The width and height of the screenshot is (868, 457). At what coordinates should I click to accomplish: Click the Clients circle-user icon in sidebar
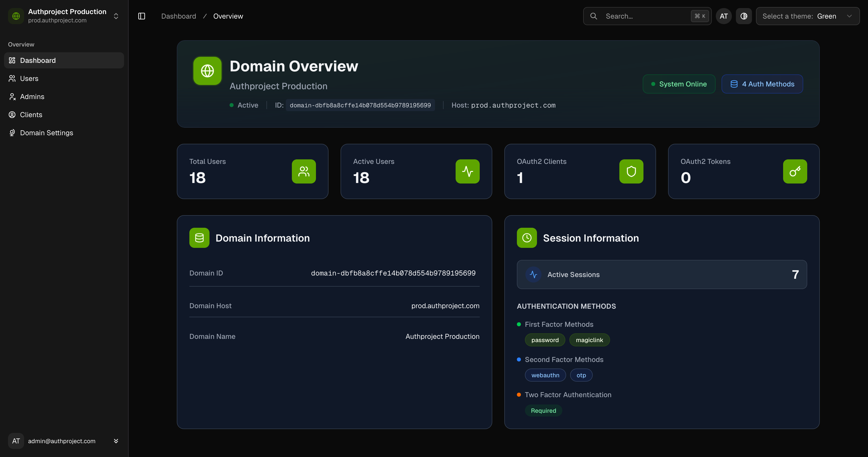tap(12, 115)
